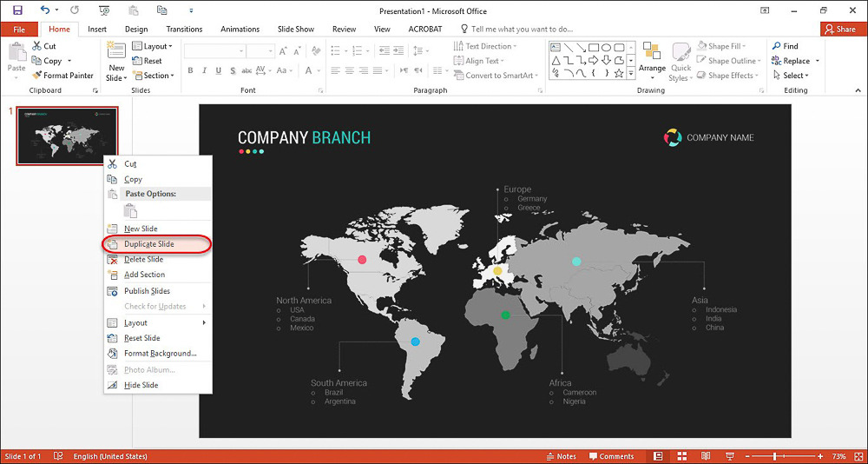Click the Reading View icon in status bar
Screen dimensions: 868x464
coord(706,455)
